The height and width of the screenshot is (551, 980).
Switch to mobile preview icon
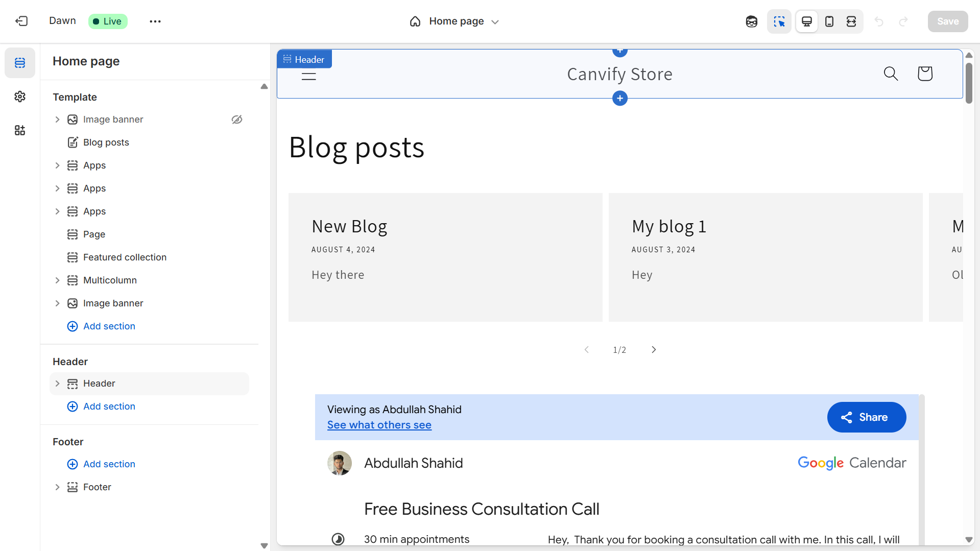(x=829, y=21)
